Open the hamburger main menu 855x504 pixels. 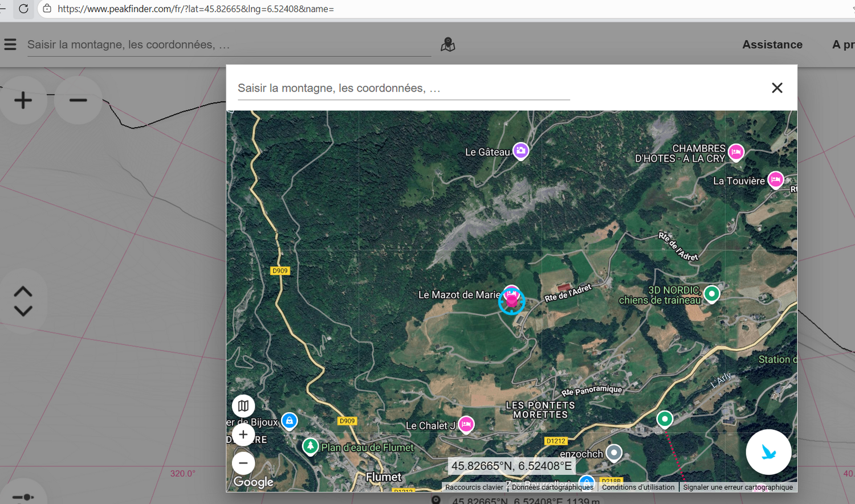10,44
